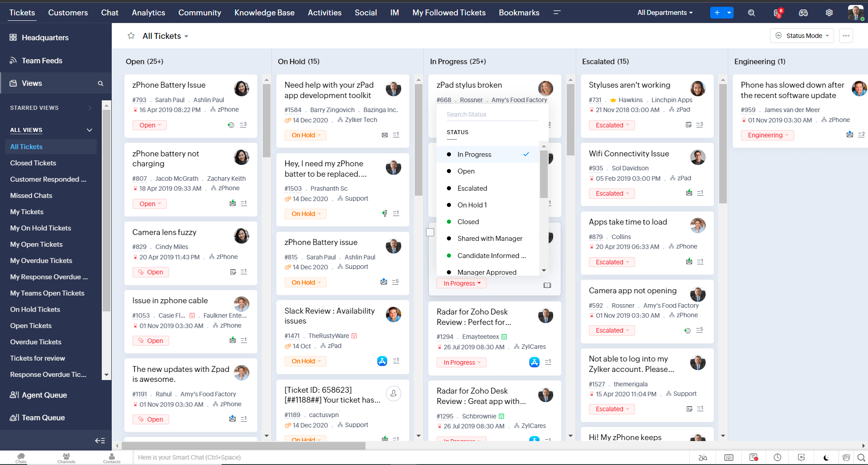Open the Status Mode dropdown
Image resolution: width=868 pixels, height=465 pixels.
[x=802, y=36]
